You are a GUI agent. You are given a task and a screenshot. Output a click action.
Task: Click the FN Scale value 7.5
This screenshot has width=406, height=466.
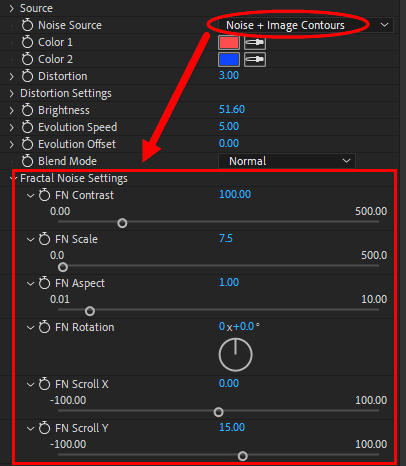click(x=226, y=238)
